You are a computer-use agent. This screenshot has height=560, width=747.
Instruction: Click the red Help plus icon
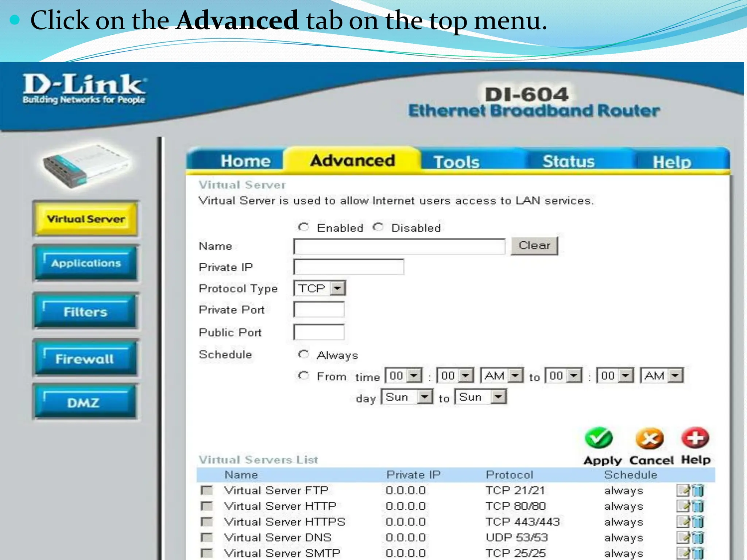[x=695, y=437]
